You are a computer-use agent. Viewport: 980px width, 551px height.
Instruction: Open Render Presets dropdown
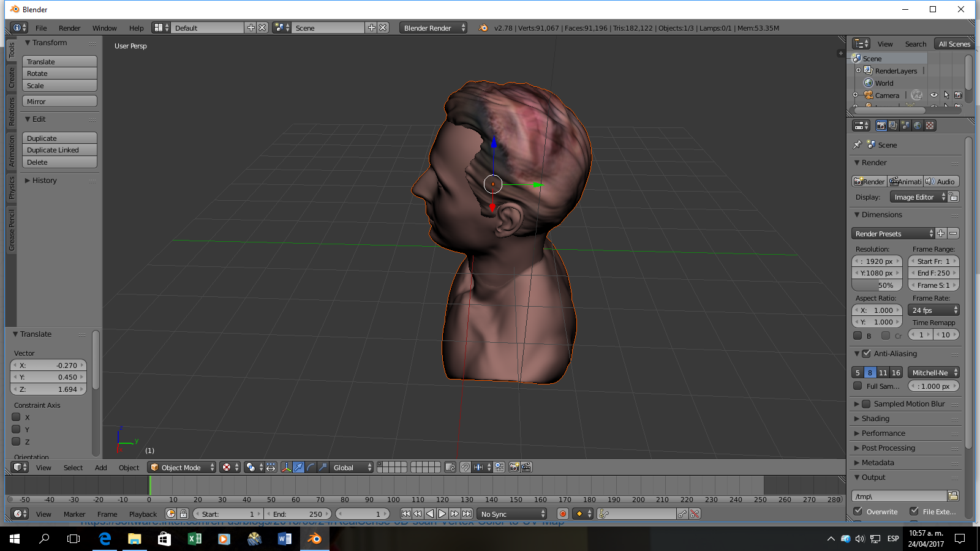click(x=893, y=233)
